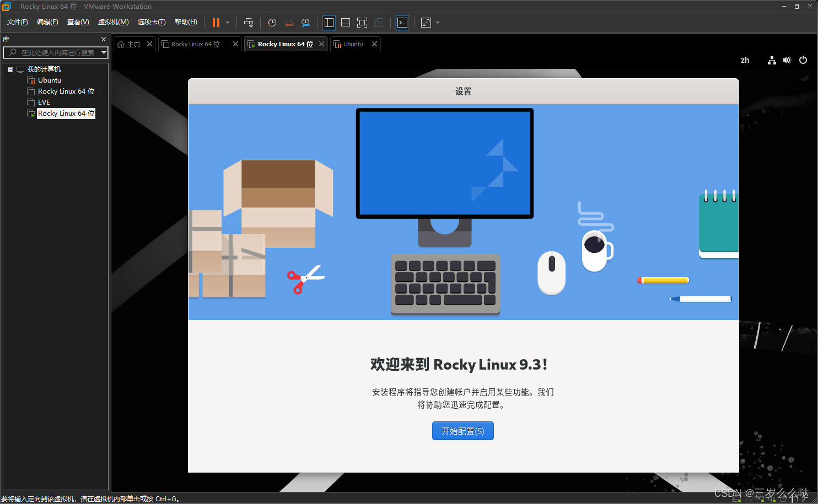Open the 文件(F) menu
818x504 pixels.
(x=18, y=22)
